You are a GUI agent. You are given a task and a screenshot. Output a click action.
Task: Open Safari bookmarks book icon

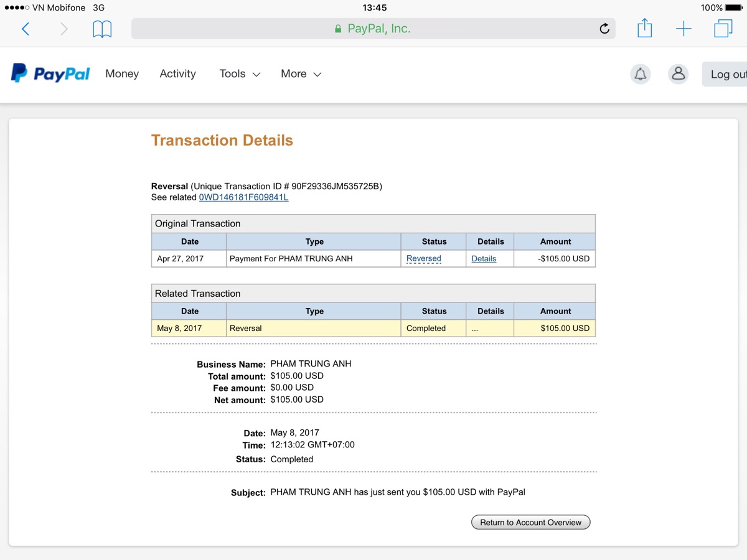pos(102,29)
